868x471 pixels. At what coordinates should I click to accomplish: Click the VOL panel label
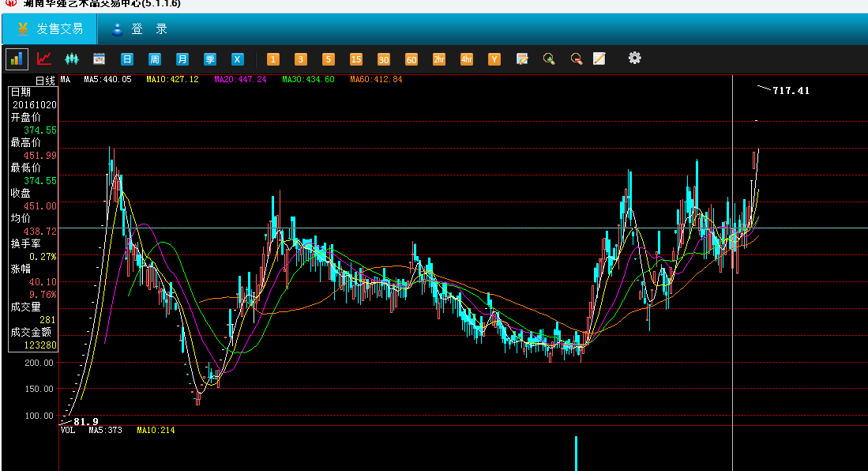click(68, 430)
